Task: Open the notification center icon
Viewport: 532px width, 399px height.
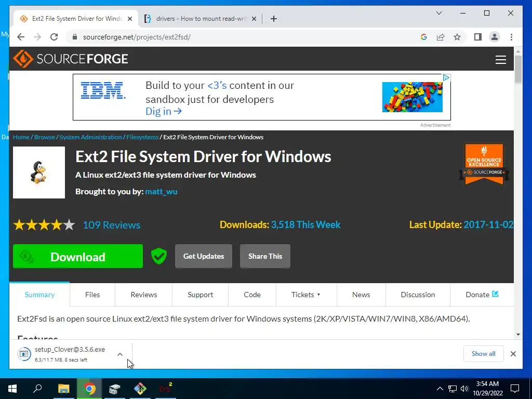Action: click(515, 389)
